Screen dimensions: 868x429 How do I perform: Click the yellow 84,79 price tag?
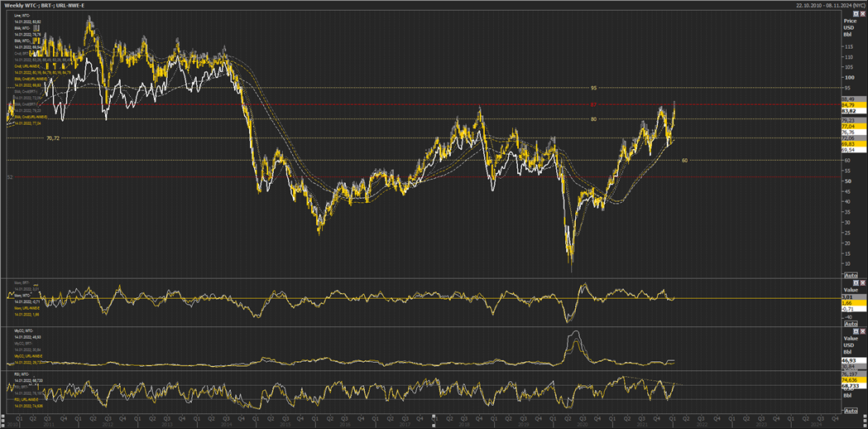(x=854, y=104)
